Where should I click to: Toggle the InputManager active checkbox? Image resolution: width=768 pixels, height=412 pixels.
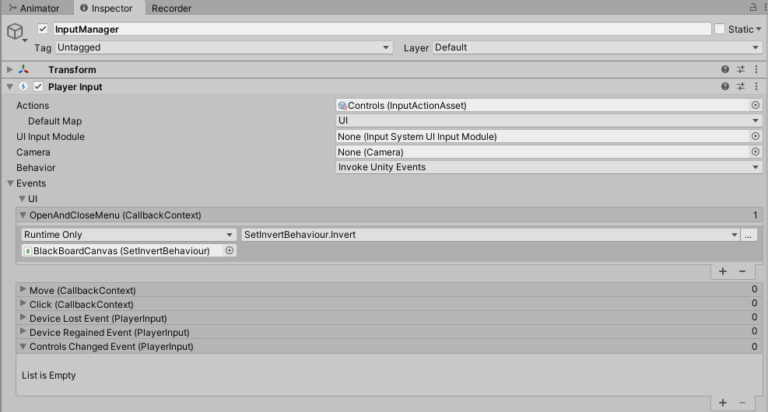tap(42, 29)
